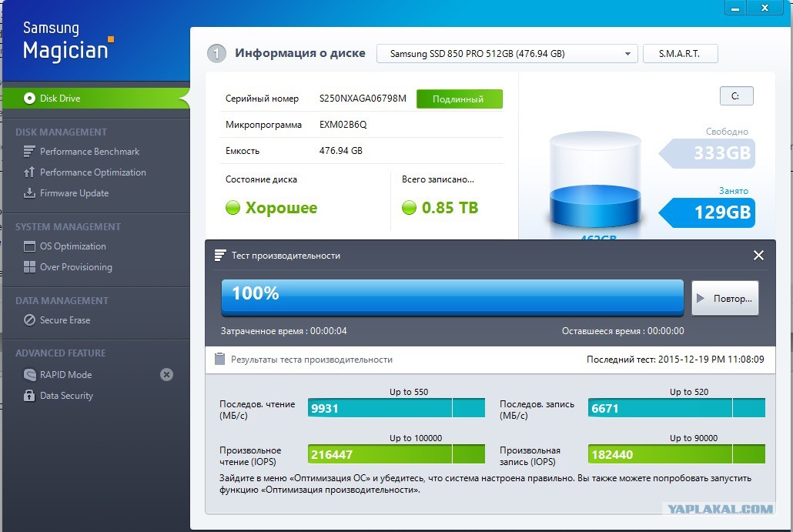This screenshot has width=793, height=532.
Task: Open Performance Optimization in sidebar
Action: click(x=92, y=172)
